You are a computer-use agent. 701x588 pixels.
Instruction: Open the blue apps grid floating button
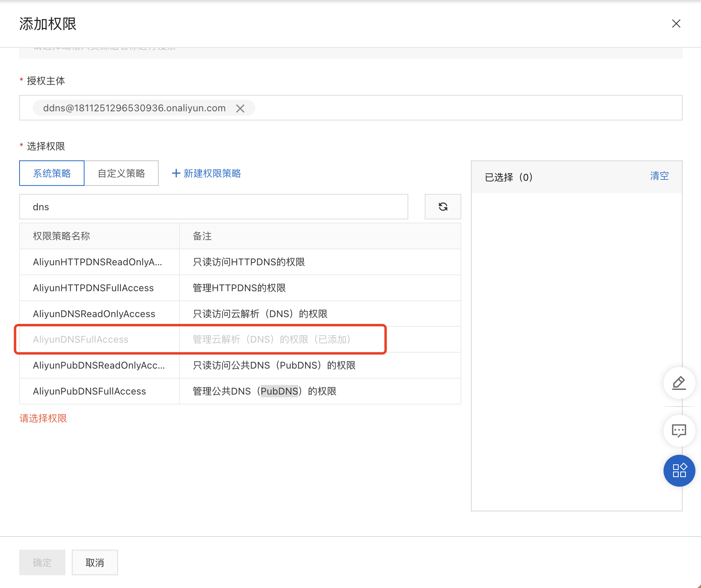click(679, 471)
